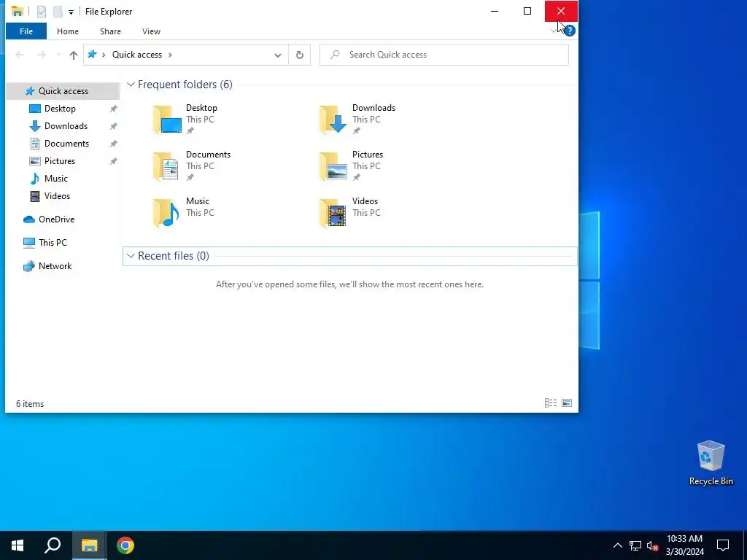
Task: Open the View ribbon tab
Action: tap(151, 31)
